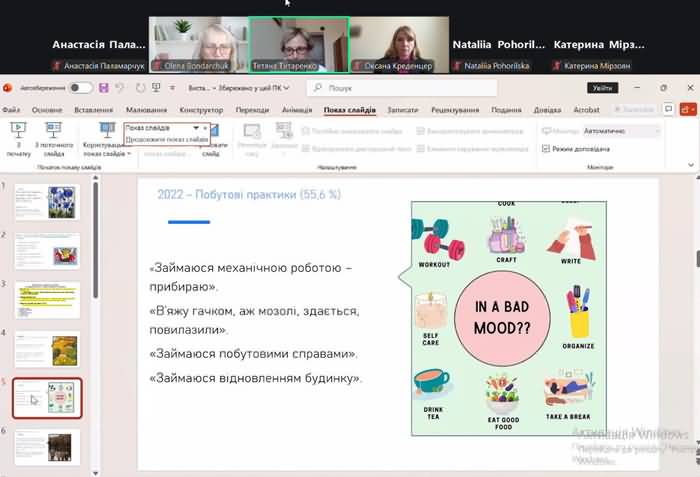
Task: Click the PowerPoint app logo icon
Action: tap(8, 88)
